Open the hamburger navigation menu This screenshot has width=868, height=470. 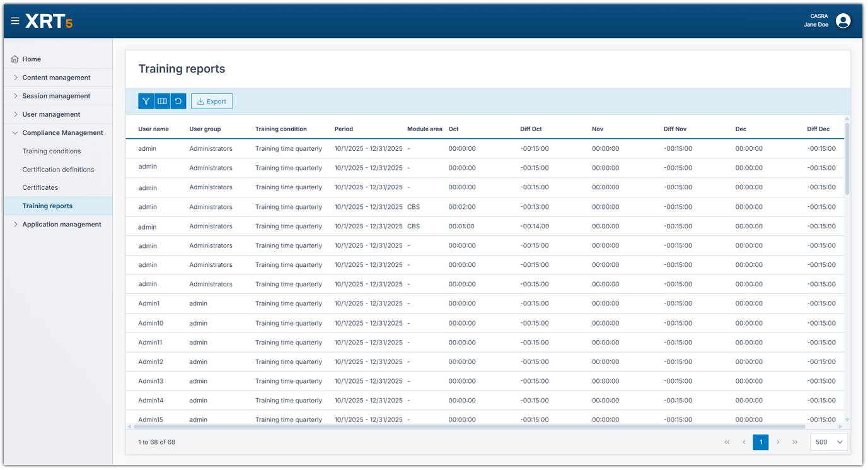[15, 21]
